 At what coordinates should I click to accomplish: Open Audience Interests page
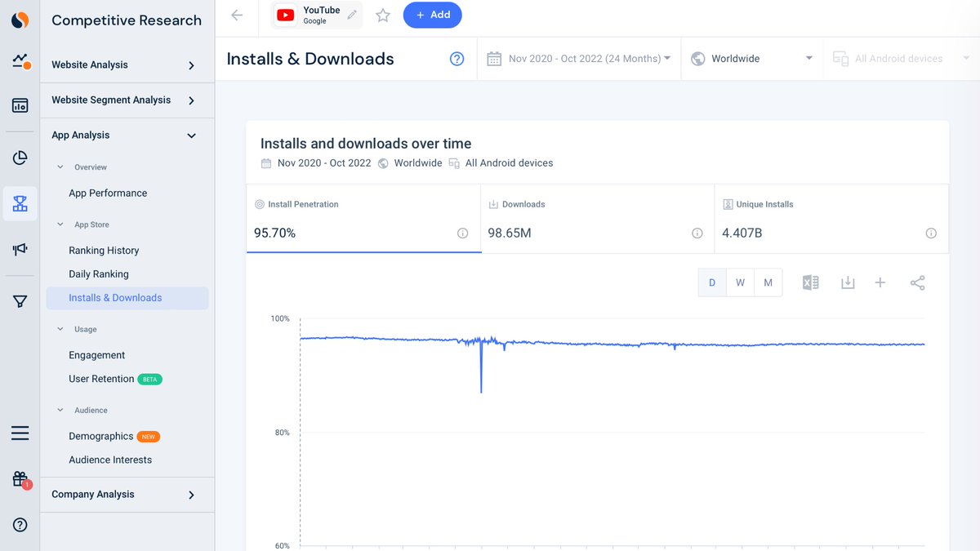110,460
